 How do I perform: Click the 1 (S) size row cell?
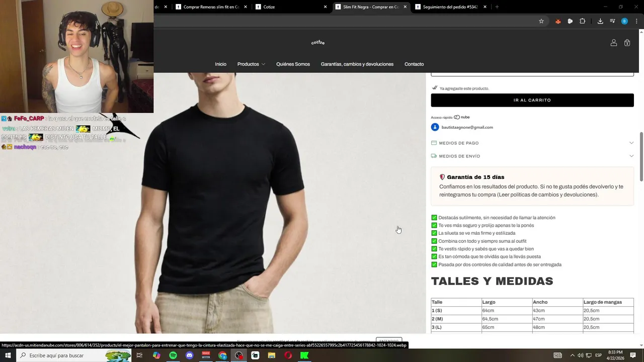456,310
